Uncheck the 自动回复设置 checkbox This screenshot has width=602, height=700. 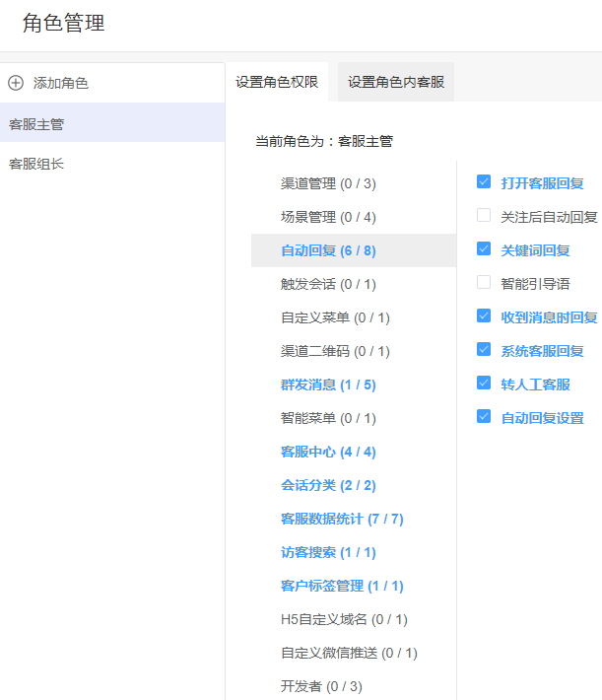(x=484, y=416)
